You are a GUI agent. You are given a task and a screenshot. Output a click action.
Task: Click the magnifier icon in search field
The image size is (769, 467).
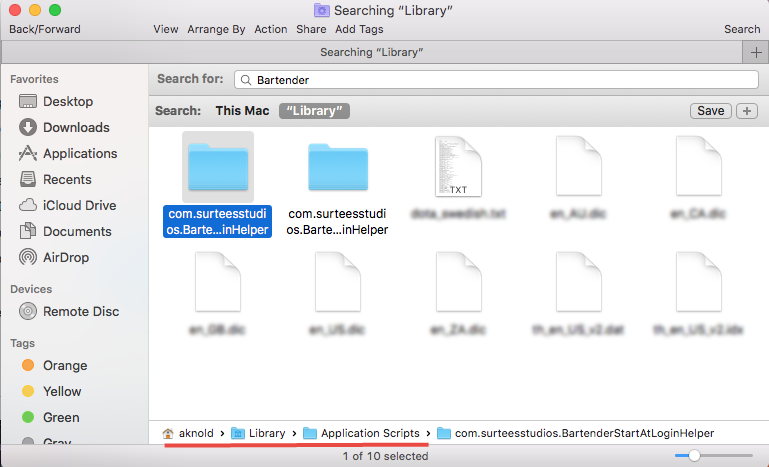(246, 80)
